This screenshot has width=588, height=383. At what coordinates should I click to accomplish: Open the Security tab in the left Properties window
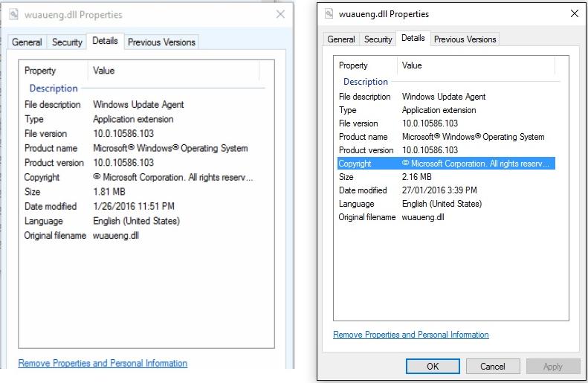click(x=67, y=42)
